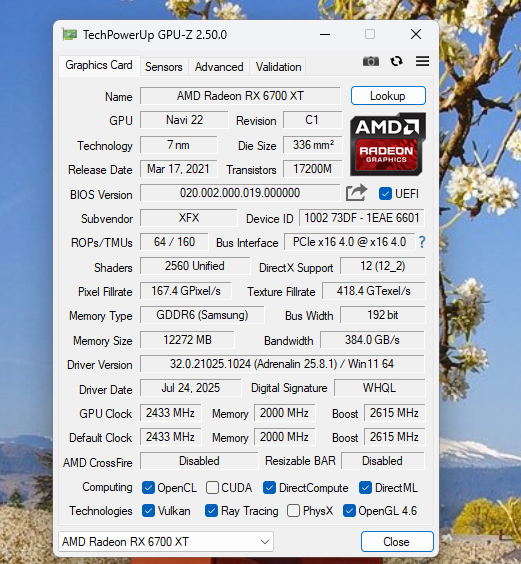Click the DirectX Support value 12 (12_2)
521x564 pixels.
(x=382, y=266)
